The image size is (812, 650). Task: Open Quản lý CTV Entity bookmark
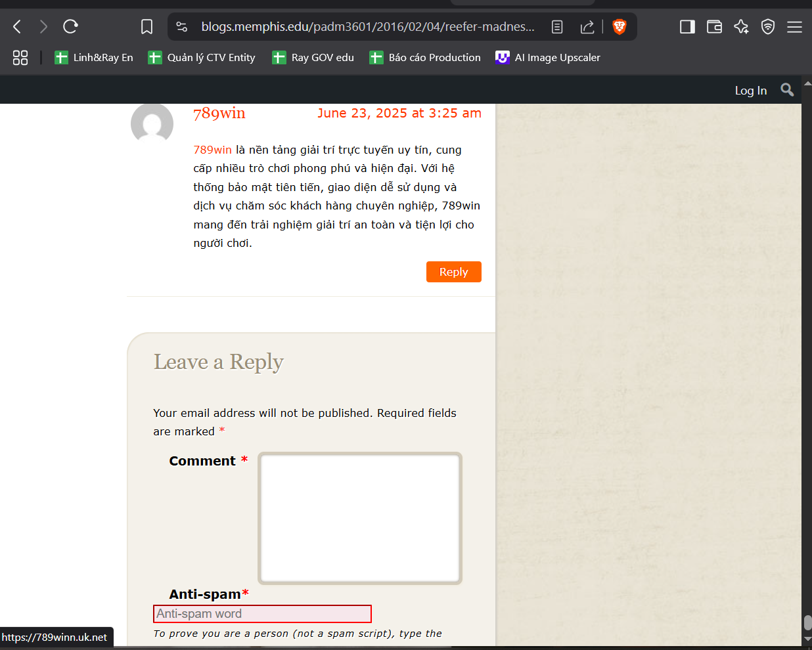(x=202, y=58)
